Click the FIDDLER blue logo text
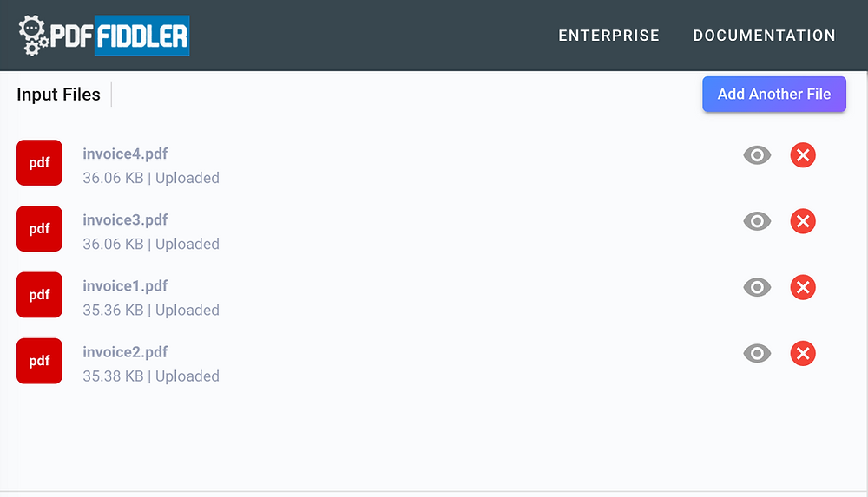 (x=142, y=36)
